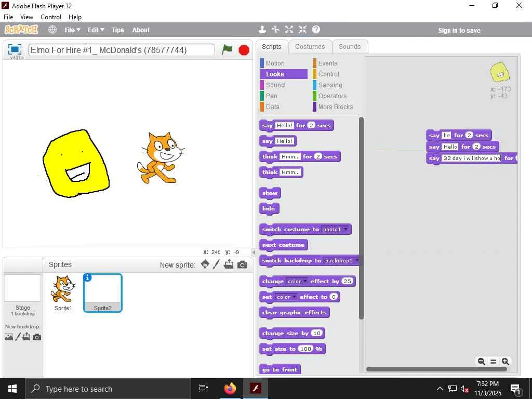Image resolution: width=532 pixels, height=399 pixels.
Task: Click the palette hide block
Action: coord(269,208)
